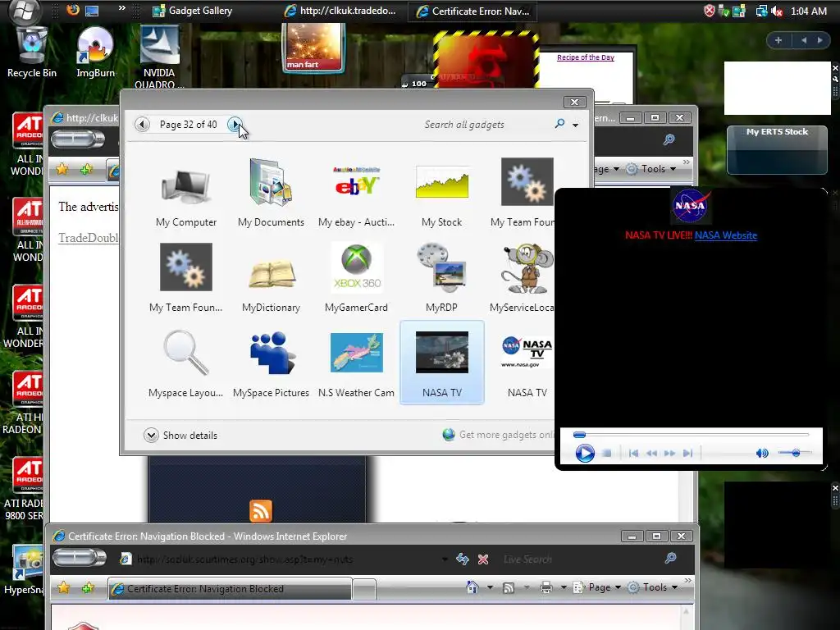Show previous sidebar gadgets page arrow
The image size is (840, 630).
[804, 40]
